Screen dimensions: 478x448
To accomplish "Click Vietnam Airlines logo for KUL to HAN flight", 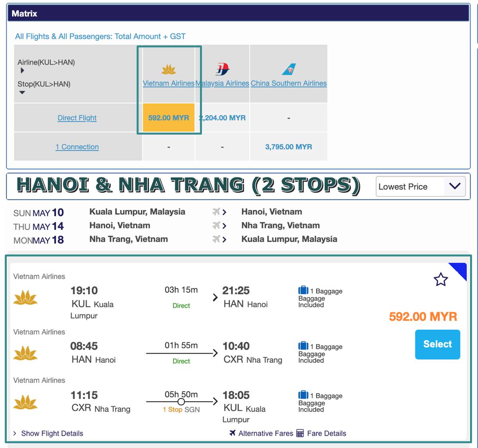I will (x=25, y=298).
